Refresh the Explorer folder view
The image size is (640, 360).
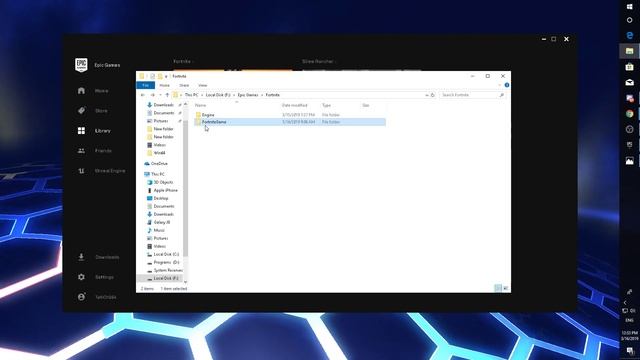click(433, 95)
